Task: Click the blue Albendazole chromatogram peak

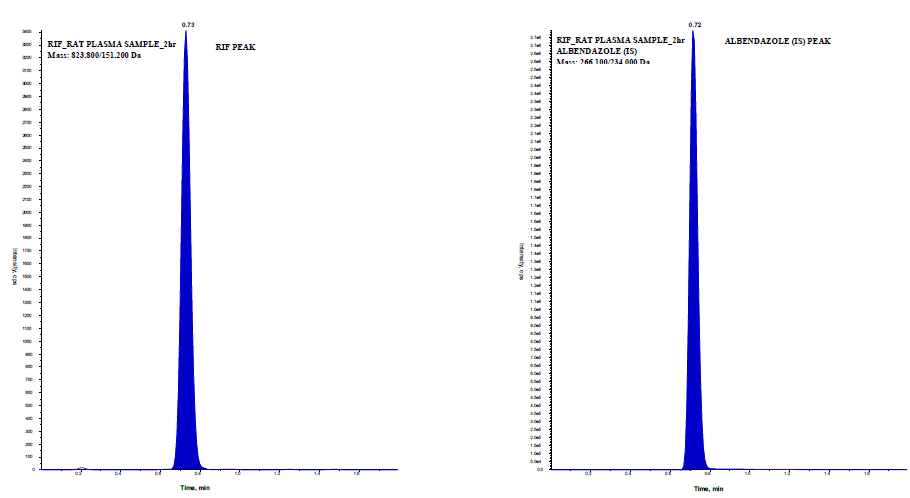Action: (693, 300)
